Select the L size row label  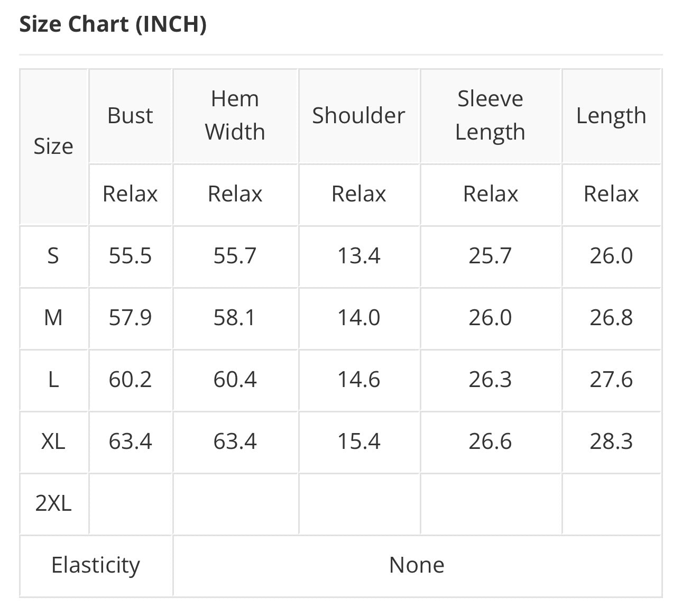point(53,380)
